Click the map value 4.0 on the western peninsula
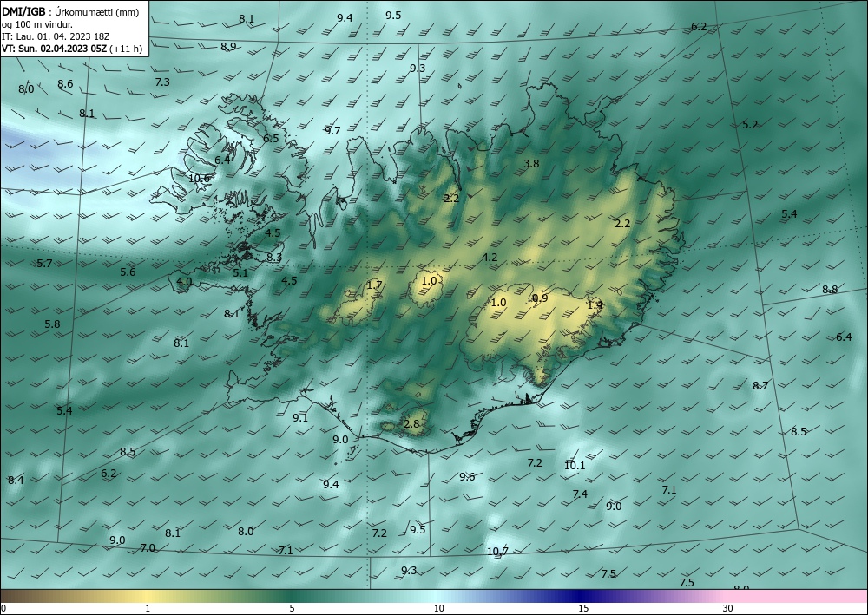This screenshot has height=615, width=868. click(184, 282)
